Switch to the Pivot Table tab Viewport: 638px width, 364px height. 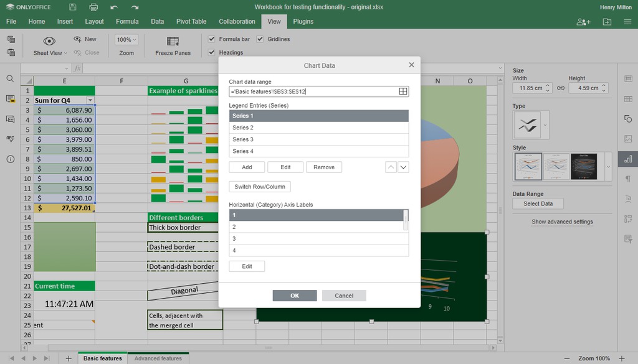tap(191, 22)
